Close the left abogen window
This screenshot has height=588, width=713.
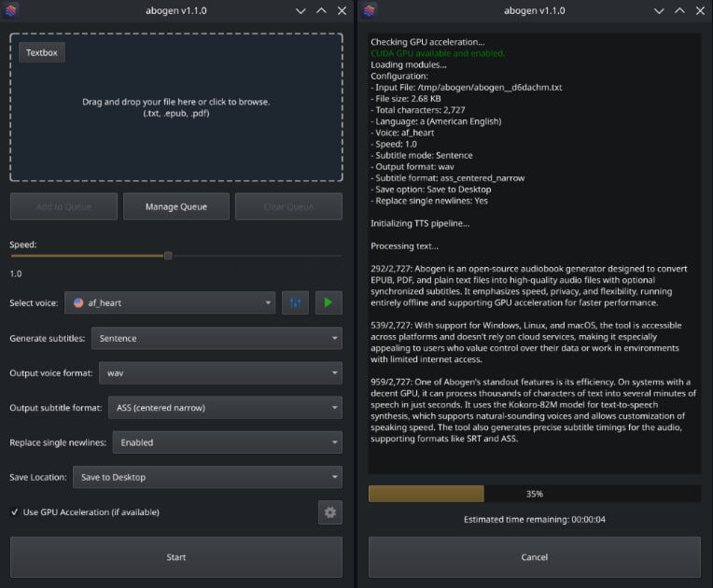tap(342, 10)
